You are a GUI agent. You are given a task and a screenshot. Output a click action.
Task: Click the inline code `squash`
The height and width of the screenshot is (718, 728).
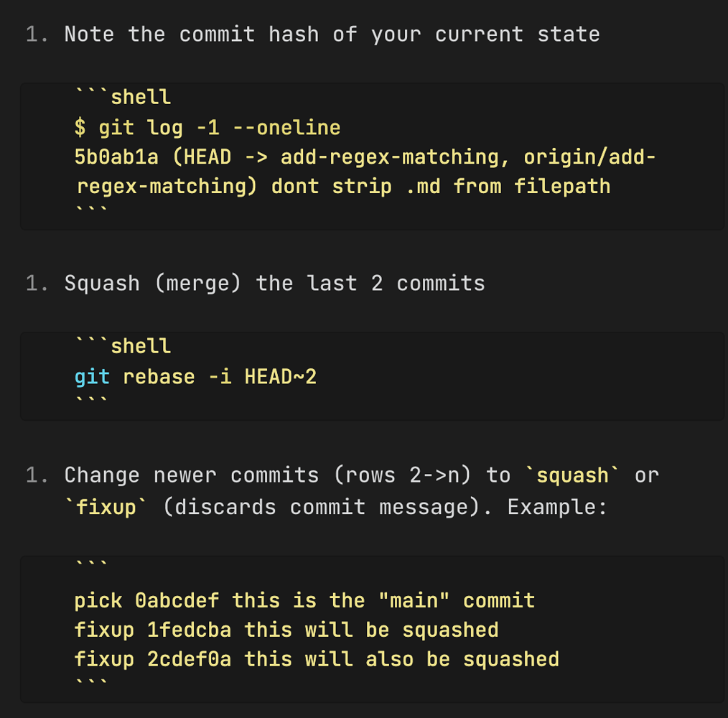coord(572,475)
